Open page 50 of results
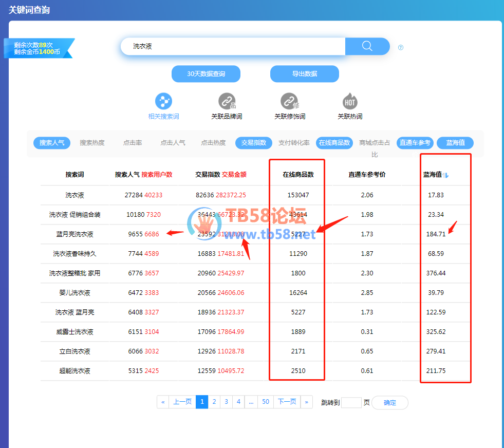The width and height of the screenshot is (504, 448). tap(266, 402)
